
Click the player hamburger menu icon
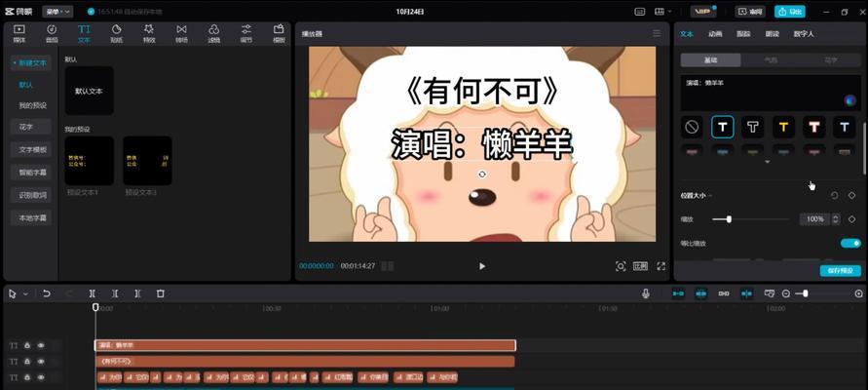(x=657, y=33)
